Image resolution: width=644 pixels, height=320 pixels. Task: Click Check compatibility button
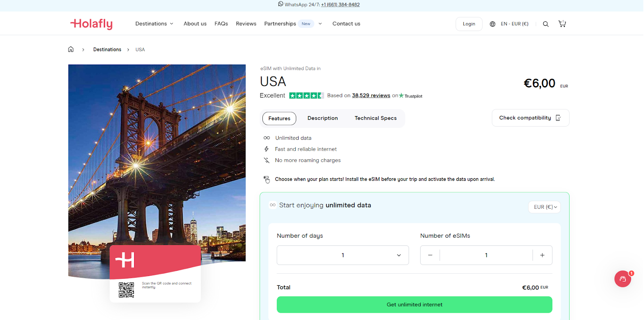[x=530, y=118]
